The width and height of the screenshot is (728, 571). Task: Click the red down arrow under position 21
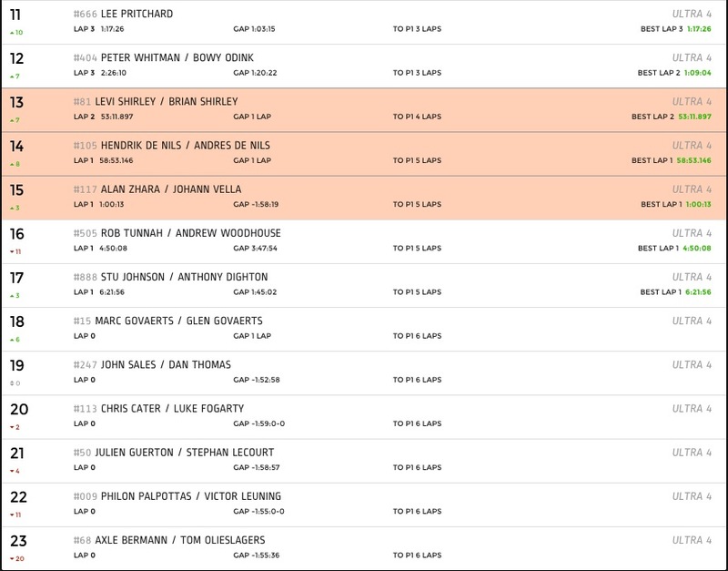(12, 470)
